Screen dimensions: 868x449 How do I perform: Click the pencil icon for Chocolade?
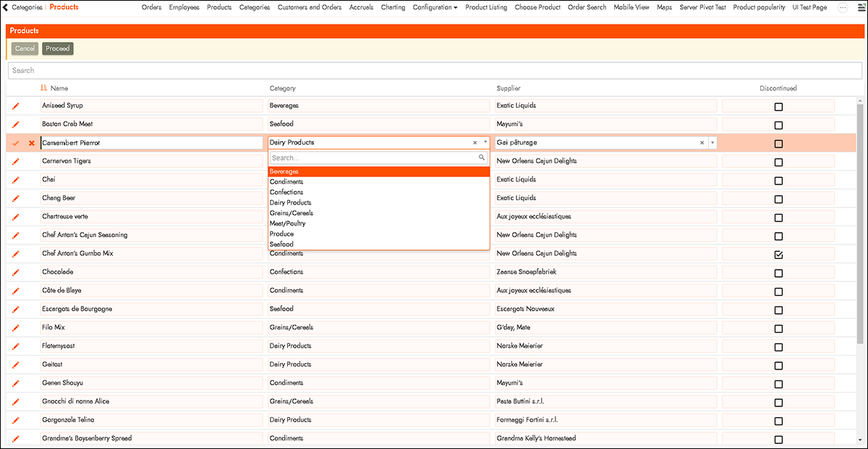click(x=16, y=273)
